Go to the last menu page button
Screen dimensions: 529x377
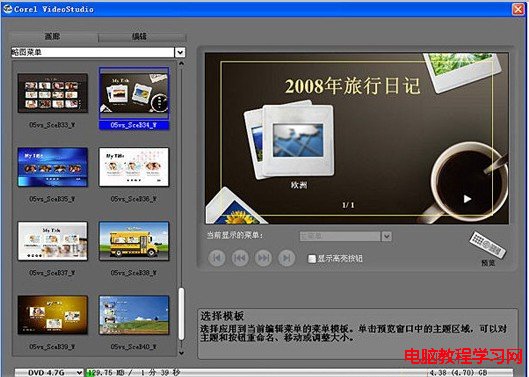pyautogui.click(x=286, y=258)
